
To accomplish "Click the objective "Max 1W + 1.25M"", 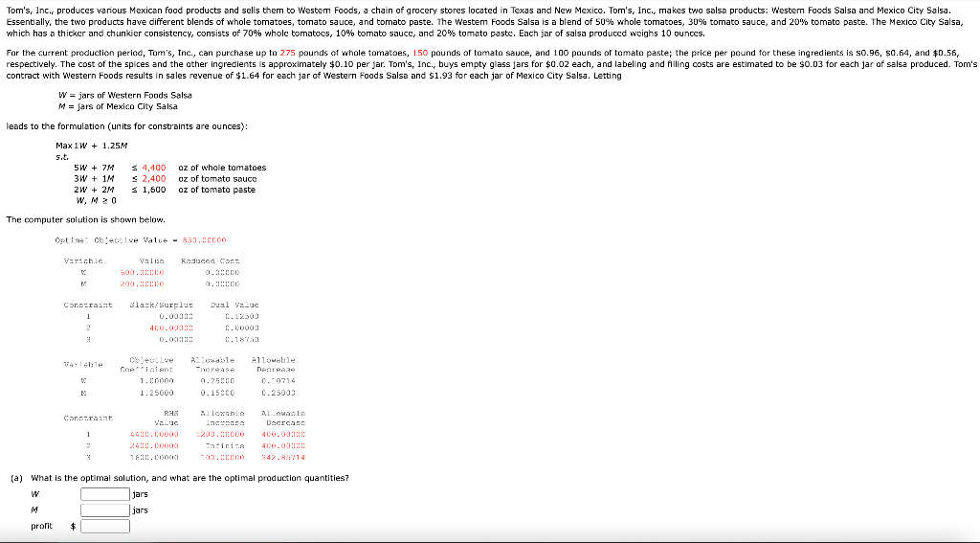I will point(92,146).
